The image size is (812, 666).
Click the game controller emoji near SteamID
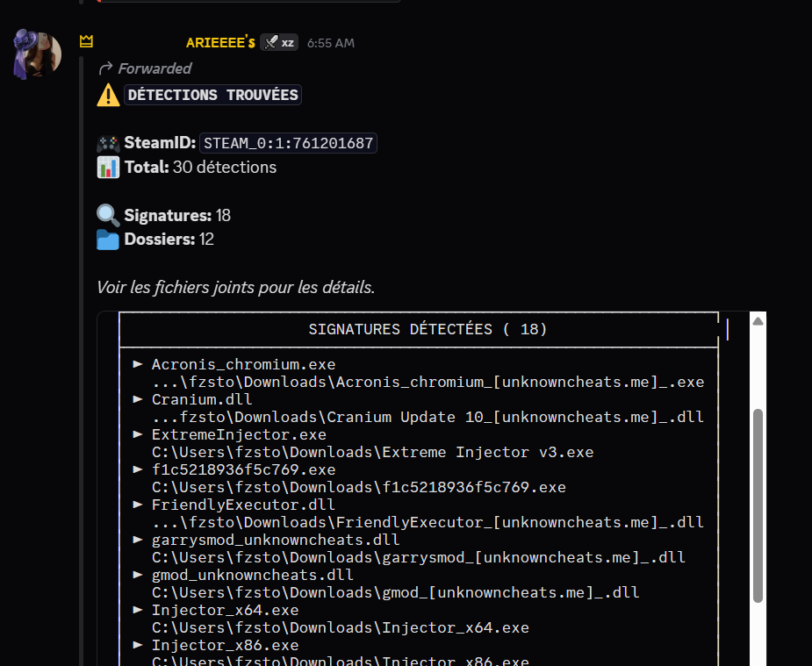[108, 143]
